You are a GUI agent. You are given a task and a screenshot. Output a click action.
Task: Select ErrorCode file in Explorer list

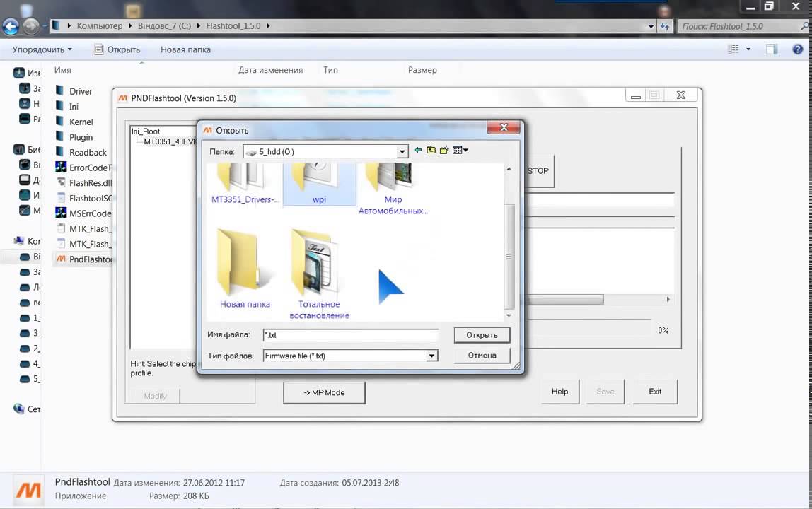pos(83,168)
